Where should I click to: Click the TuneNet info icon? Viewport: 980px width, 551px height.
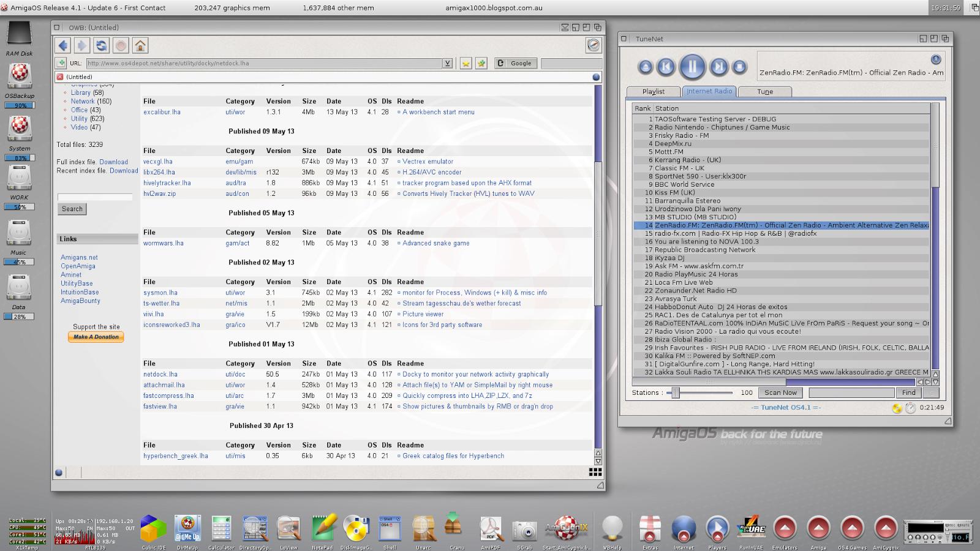(936, 59)
